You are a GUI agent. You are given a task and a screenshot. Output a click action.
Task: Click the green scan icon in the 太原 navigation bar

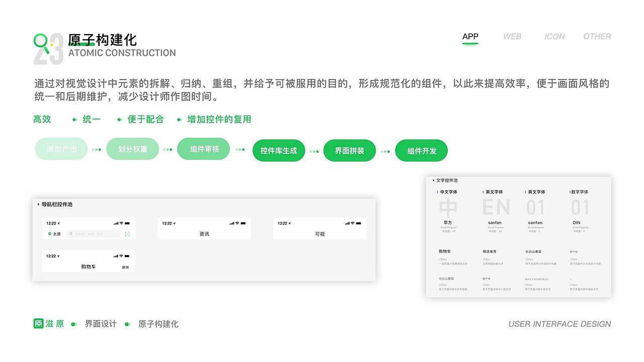click(128, 234)
